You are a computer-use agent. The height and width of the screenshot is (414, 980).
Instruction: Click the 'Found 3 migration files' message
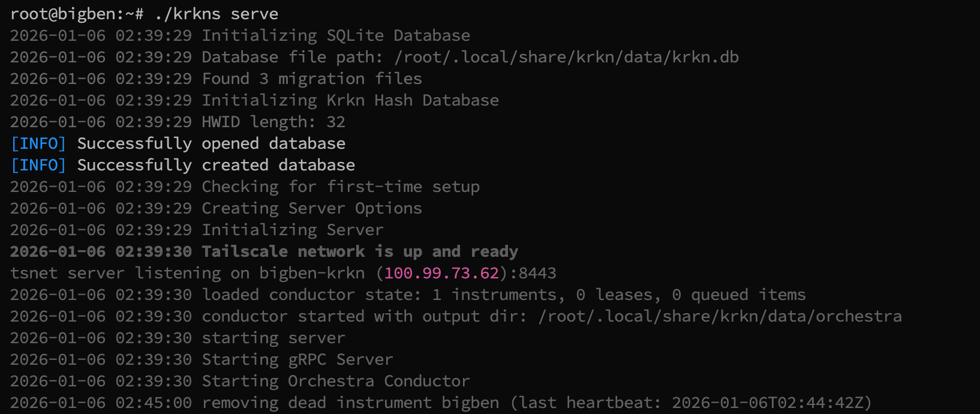(312, 79)
